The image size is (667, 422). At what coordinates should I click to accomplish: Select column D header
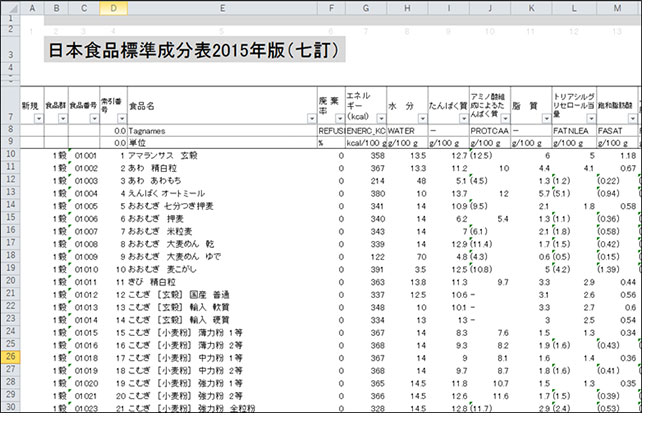[113, 8]
